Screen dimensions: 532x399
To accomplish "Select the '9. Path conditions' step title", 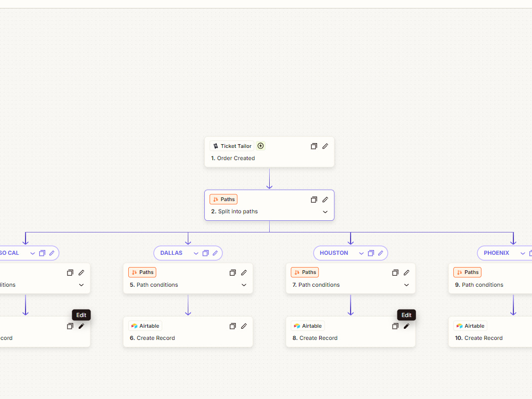I will [x=479, y=285].
